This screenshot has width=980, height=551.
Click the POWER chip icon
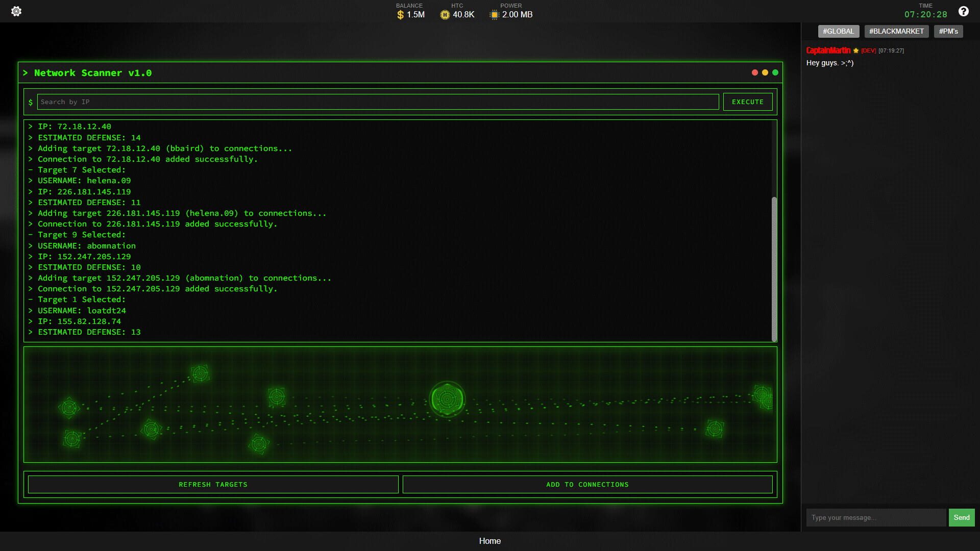(494, 15)
